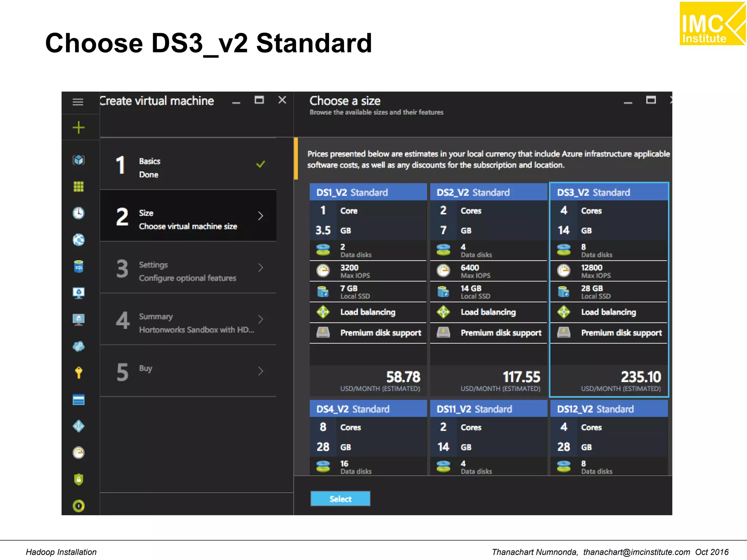The image size is (747, 560).
Task: Click DS3_V2 Local SSD icon
Action: (564, 292)
